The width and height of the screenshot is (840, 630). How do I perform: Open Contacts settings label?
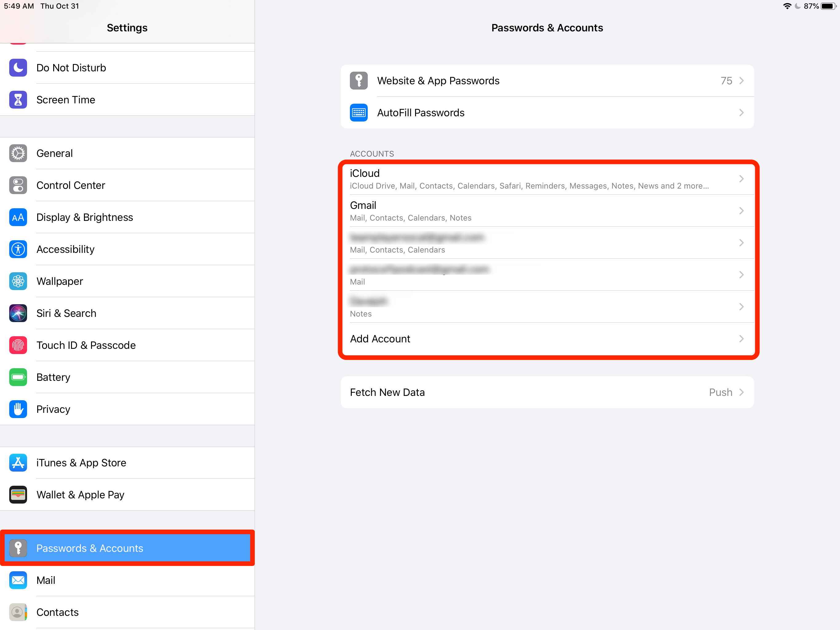(57, 612)
